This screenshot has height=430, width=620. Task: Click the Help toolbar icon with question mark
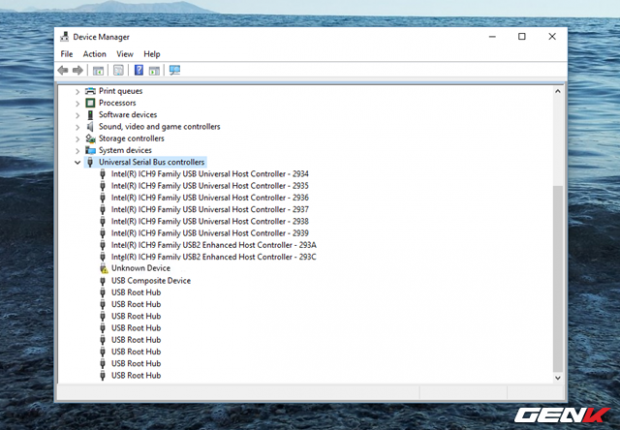(139, 70)
